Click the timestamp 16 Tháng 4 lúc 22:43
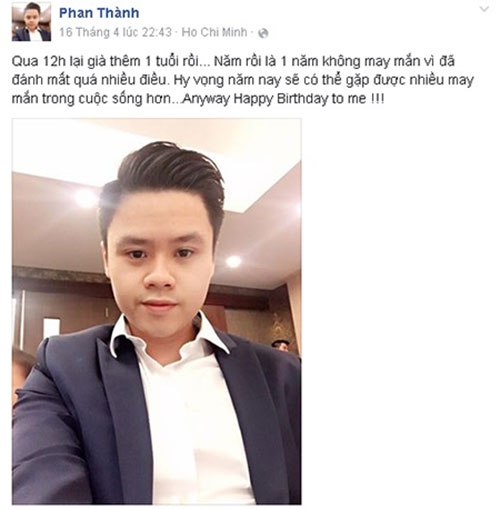Viewport: 500px width, 509px height. point(115,32)
